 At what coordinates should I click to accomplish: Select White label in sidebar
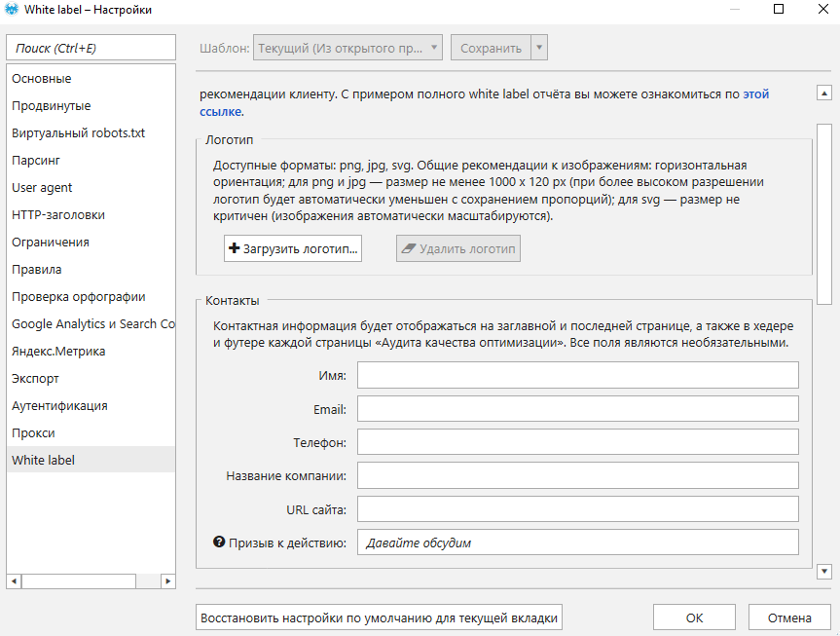tap(91, 460)
